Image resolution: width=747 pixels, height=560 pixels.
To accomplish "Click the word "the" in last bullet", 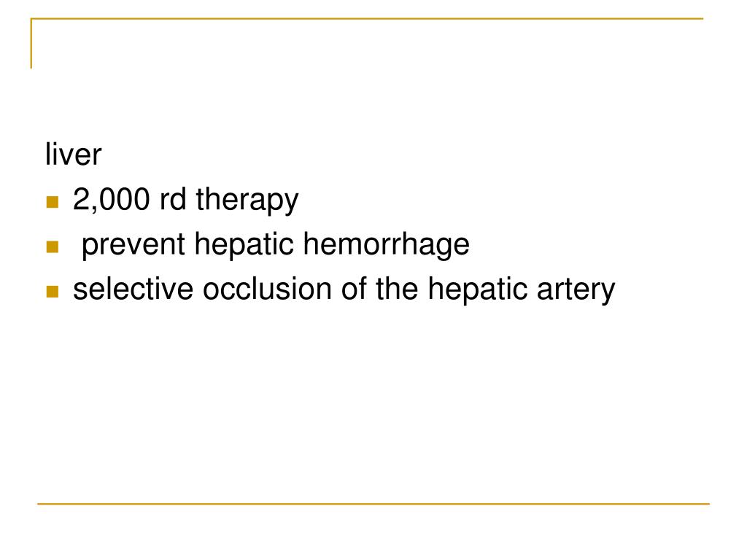I will (x=397, y=289).
